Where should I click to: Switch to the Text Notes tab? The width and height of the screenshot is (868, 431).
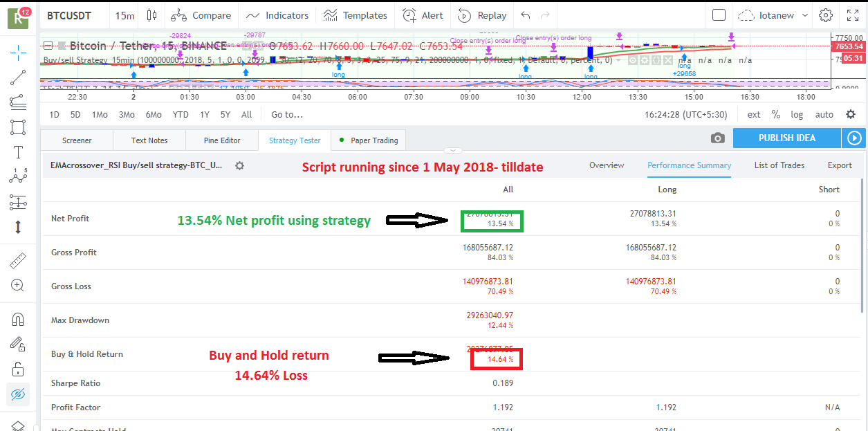149,140
